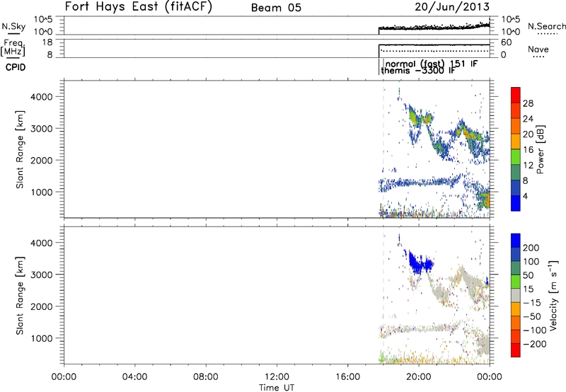Click the "Power [dB]" colorbar title
The image size is (566, 392).
point(540,149)
